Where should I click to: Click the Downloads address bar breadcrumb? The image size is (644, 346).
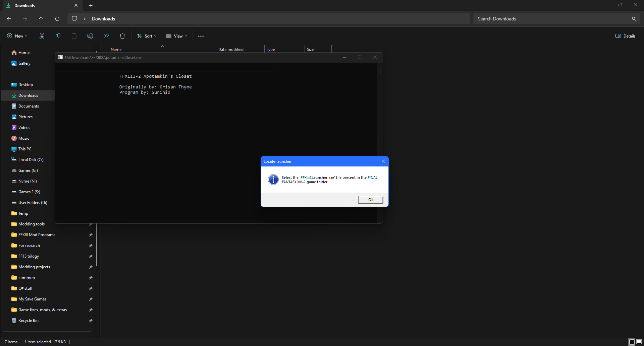coord(103,19)
